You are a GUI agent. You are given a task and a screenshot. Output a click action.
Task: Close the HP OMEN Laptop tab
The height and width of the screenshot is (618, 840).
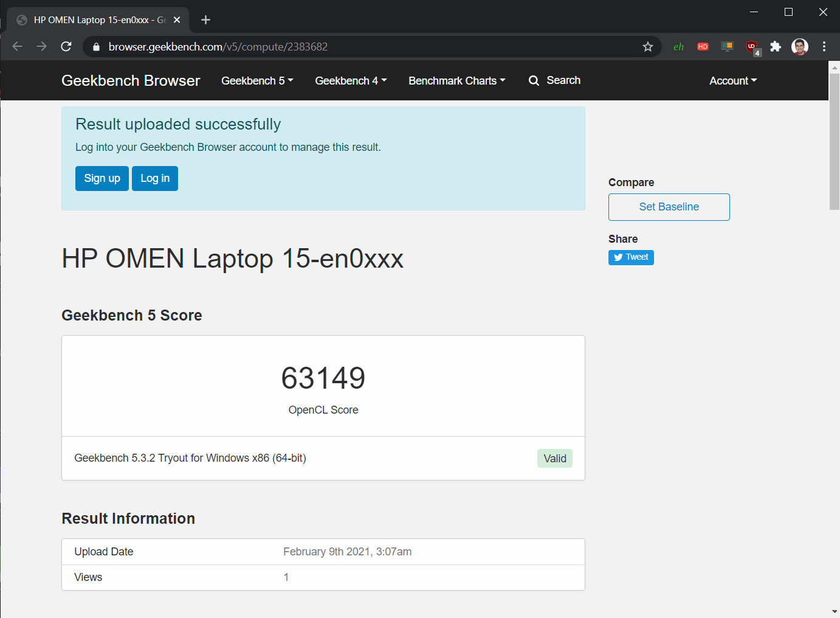(177, 20)
